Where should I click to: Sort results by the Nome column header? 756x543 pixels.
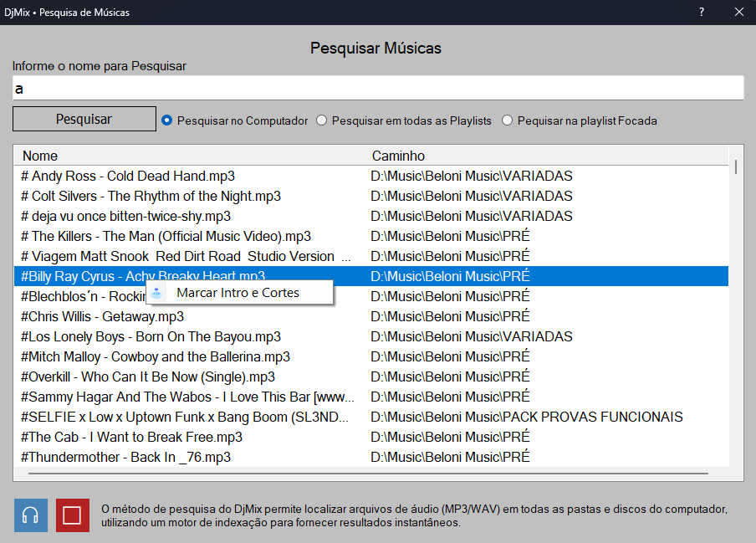point(38,156)
